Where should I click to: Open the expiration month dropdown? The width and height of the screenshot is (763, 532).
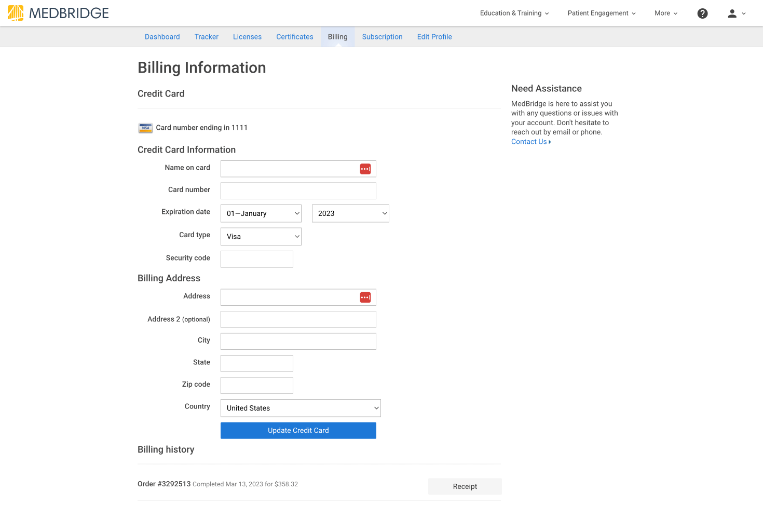tap(261, 213)
